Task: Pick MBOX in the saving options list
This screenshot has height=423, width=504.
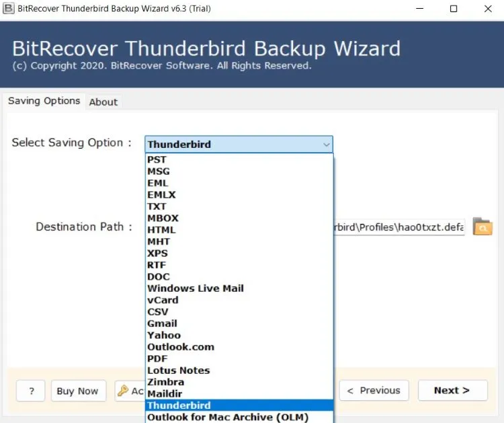Action: 239,218
